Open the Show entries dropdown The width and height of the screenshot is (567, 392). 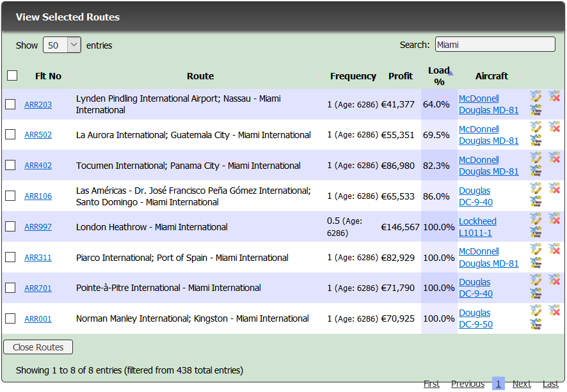pyautogui.click(x=61, y=45)
